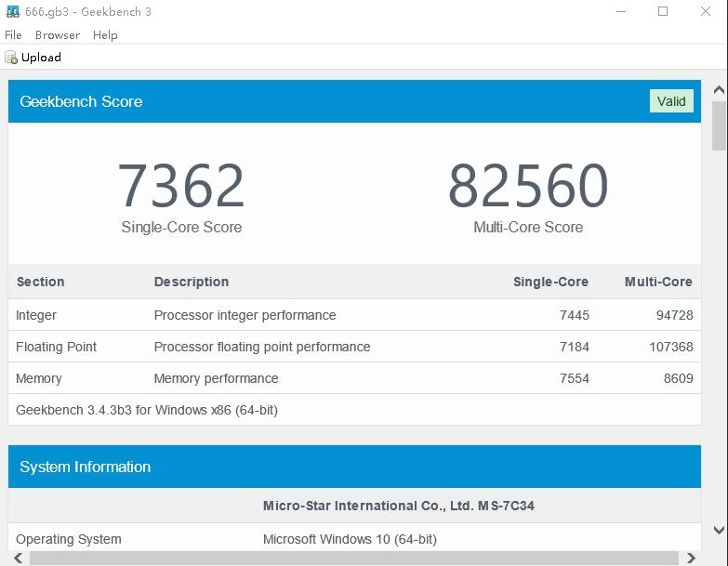Click the Valid badge
This screenshot has height=566, width=728.
671,101
